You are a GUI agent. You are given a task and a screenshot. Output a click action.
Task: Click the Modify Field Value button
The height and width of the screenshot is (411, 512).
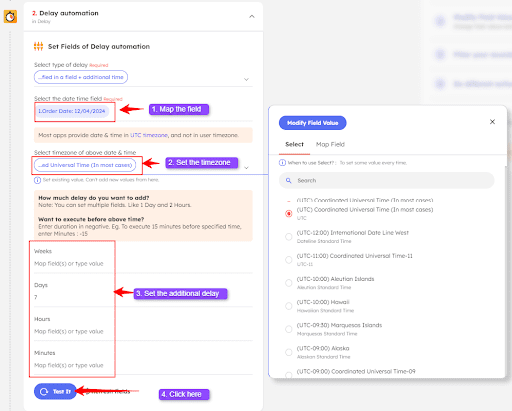coord(312,123)
